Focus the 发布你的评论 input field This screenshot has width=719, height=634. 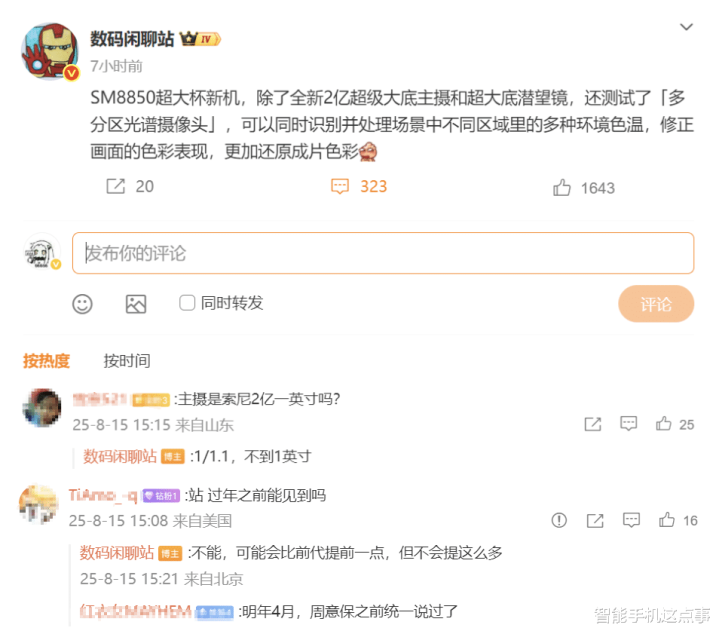[x=383, y=253]
